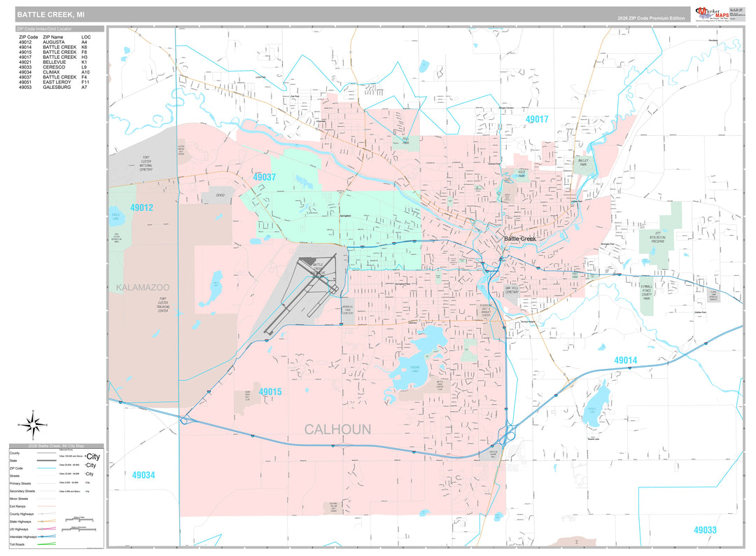756x556 pixels.
Task: Click the miles scale bar in legend
Action: 79,520
